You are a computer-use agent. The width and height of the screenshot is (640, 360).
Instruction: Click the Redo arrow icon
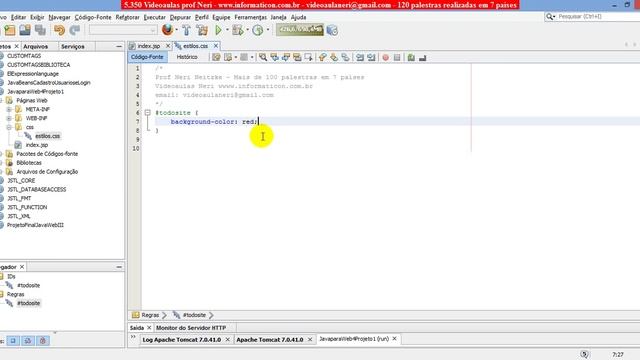75,30
